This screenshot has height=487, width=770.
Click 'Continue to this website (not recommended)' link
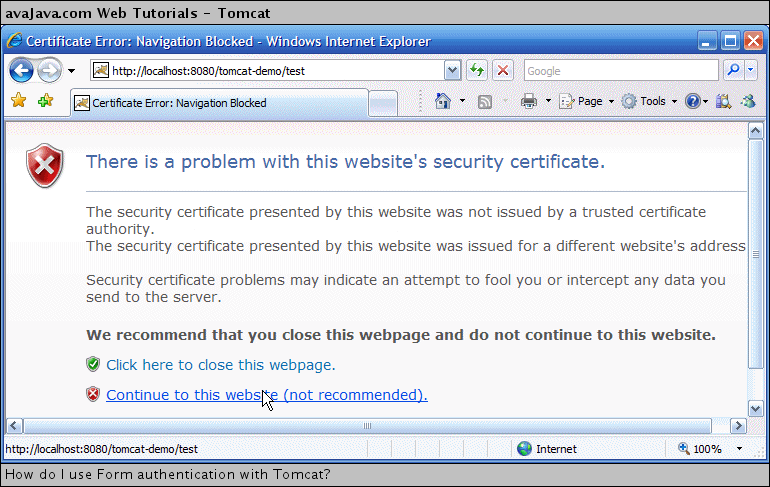(x=267, y=395)
